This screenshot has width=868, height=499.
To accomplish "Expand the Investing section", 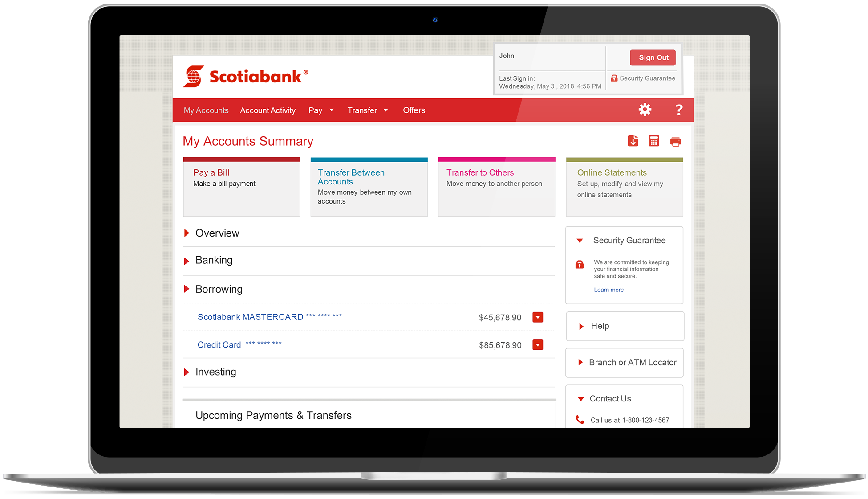I will [188, 371].
